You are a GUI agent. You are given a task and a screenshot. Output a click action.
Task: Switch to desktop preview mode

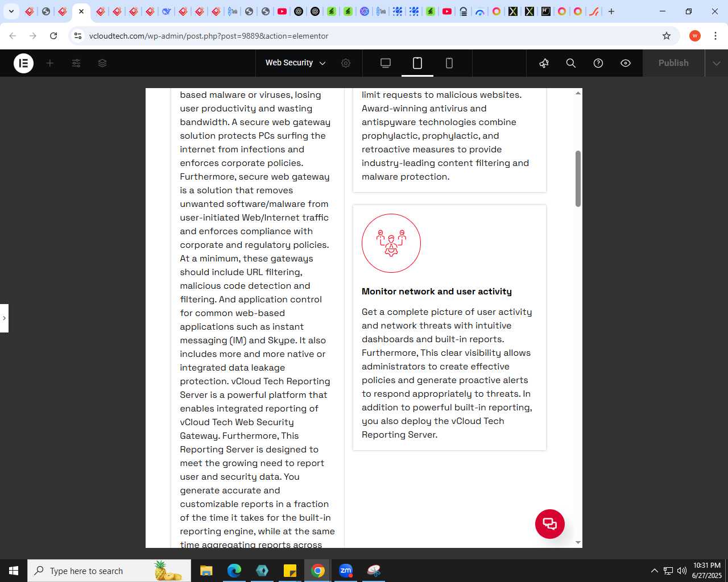[386, 63]
